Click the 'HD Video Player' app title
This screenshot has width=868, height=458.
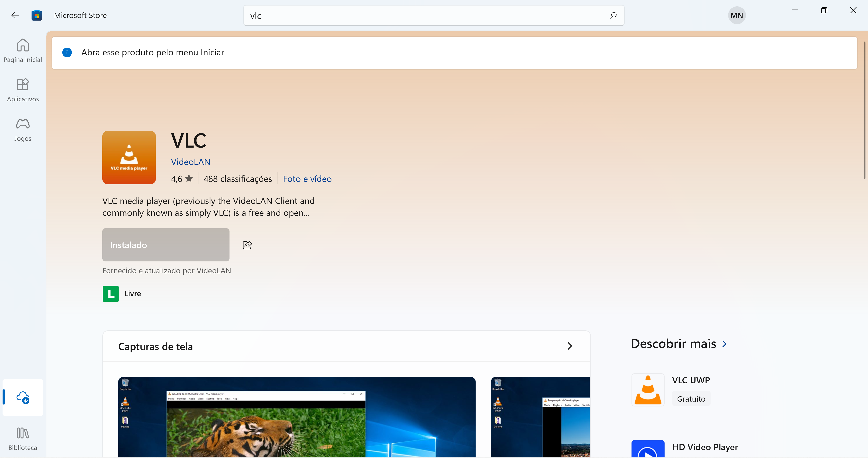[x=705, y=447]
